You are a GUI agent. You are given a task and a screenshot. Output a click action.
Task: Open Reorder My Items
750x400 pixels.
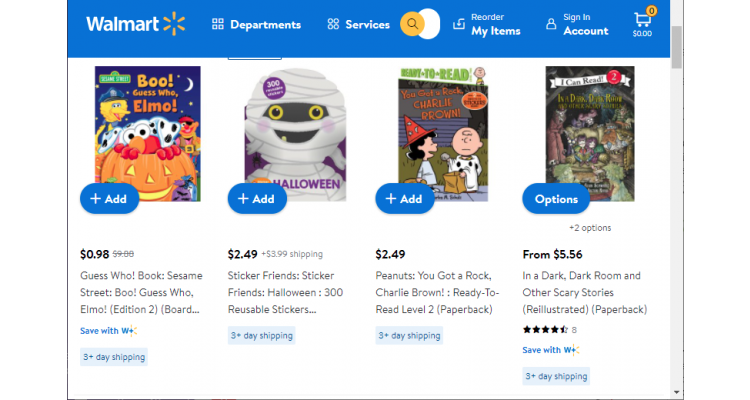coord(487,24)
